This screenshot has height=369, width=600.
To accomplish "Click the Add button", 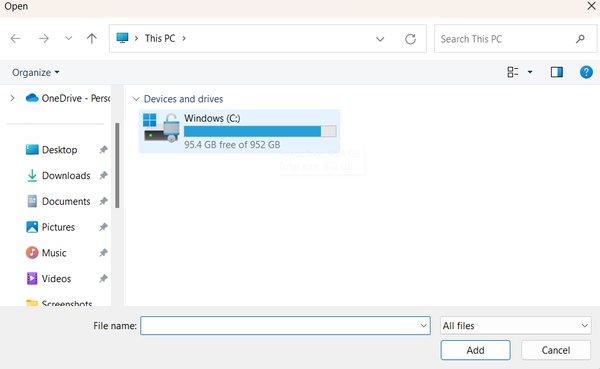I will point(475,350).
